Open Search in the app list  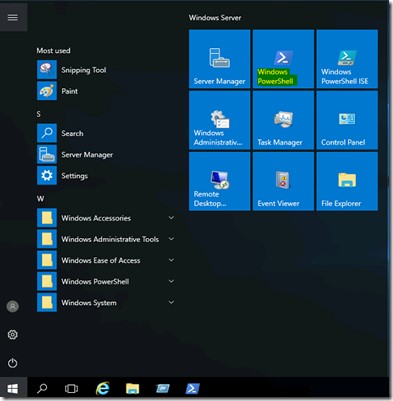tap(106, 133)
